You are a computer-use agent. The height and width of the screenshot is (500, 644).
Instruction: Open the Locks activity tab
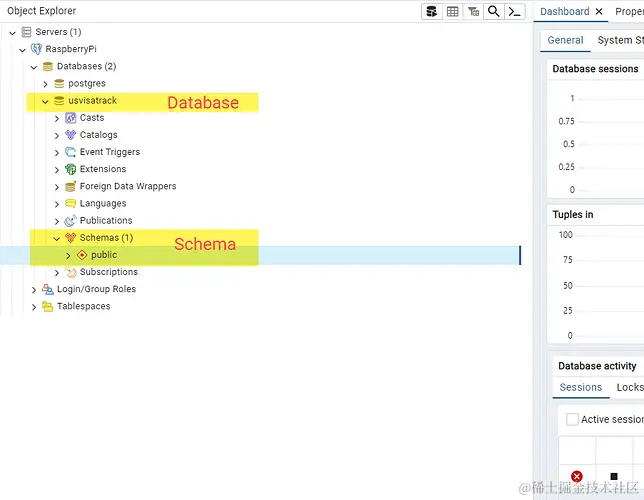630,387
